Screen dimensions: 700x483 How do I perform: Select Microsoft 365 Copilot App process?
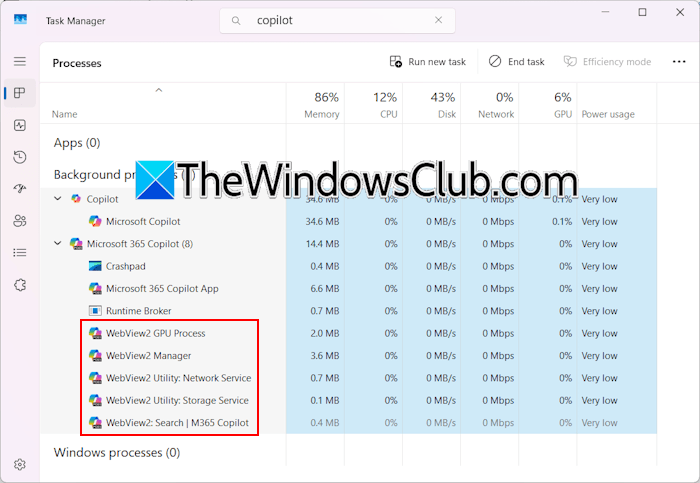(x=348, y=288)
